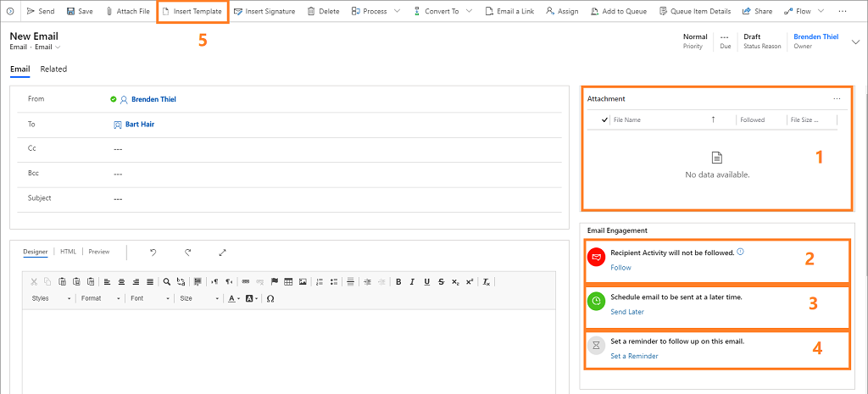
Task: Toggle select-all checkmark in Attachment grid
Action: coord(604,119)
